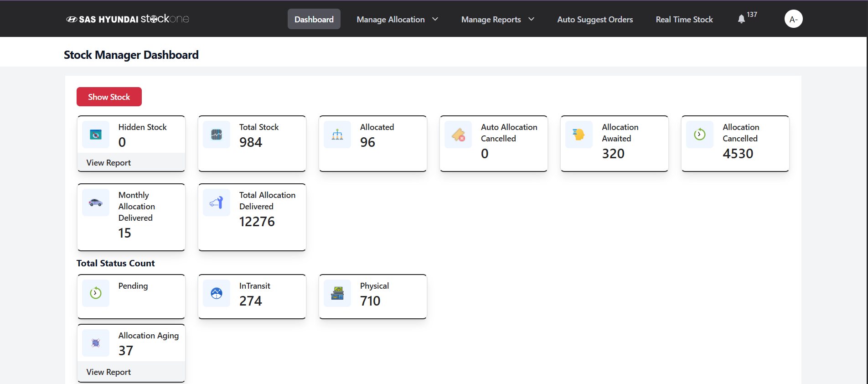Click the Physical stock warehouse icon
This screenshot has height=384, width=868.
point(337,293)
